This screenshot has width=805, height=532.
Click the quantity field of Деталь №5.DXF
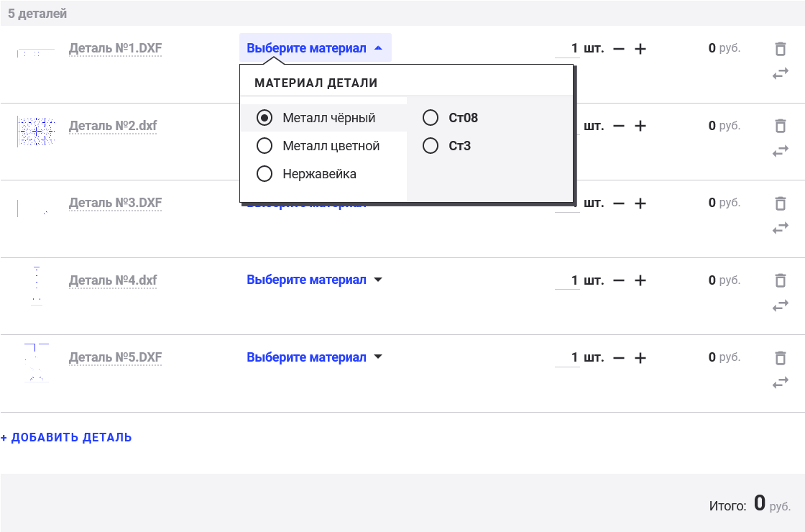(568, 357)
